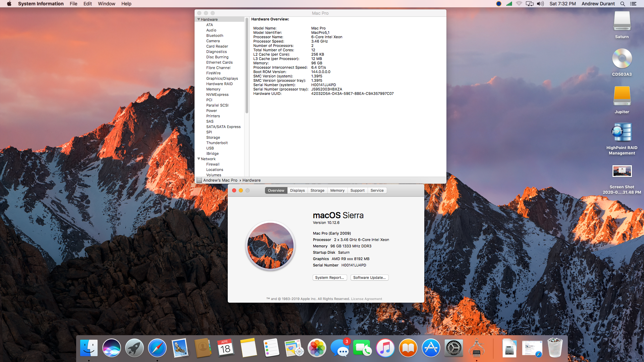This screenshot has width=644, height=362.
Task: Open Finder from the dock
Action: click(x=89, y=348)
